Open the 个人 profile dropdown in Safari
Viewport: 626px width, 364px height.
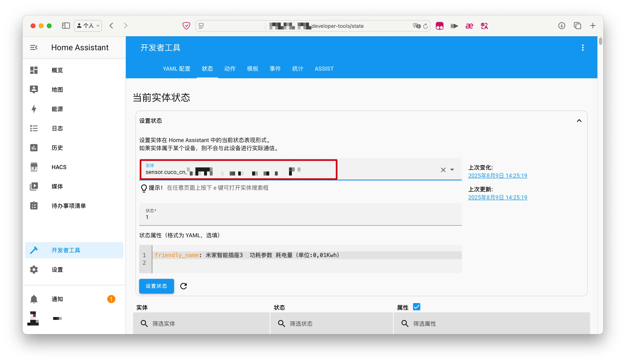point(88,26)
